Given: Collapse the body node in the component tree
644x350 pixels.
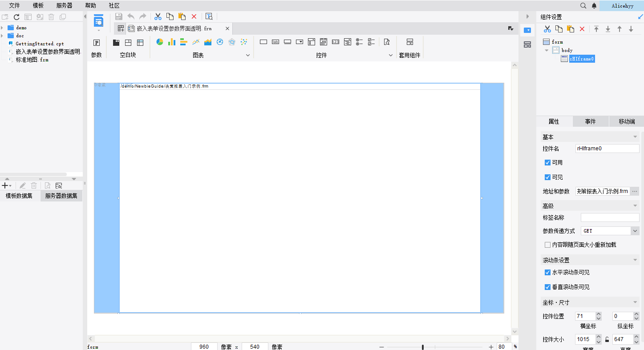Looking at the screenshot, I should click(547, 50).
